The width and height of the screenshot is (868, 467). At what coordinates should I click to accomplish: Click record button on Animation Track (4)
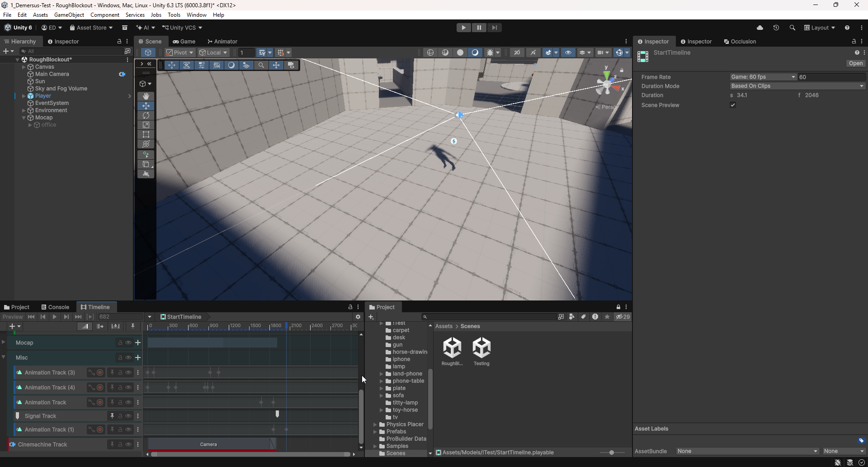click(100, 388)
